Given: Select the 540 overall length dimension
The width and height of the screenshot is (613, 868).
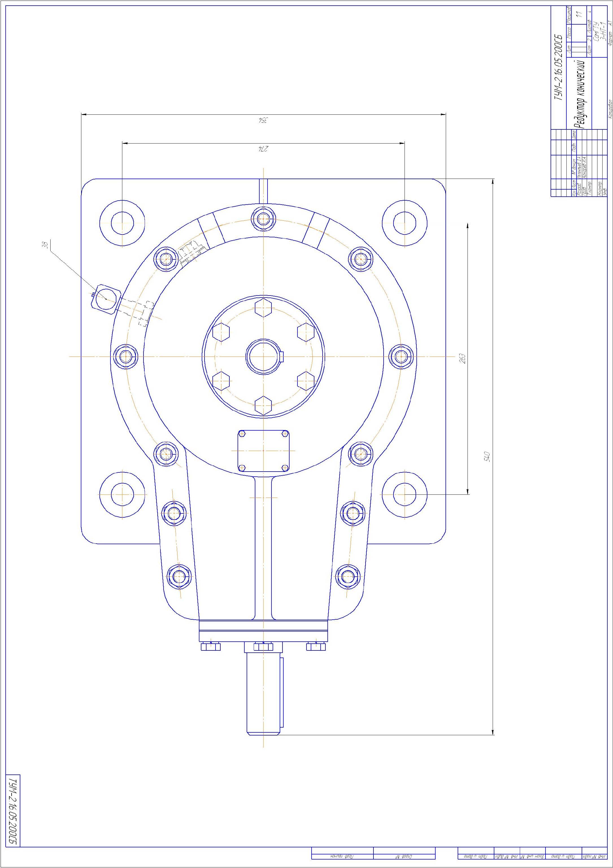Looking at the screenshot, I should pyautogui.click(x=488, y=456).
